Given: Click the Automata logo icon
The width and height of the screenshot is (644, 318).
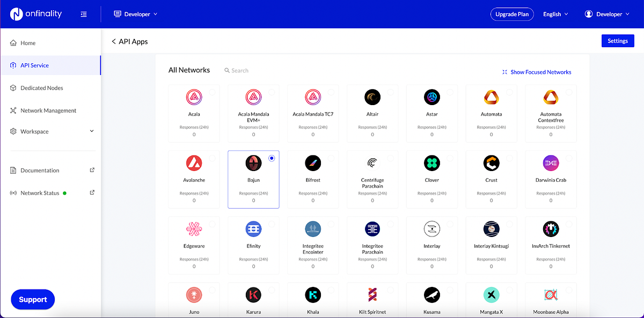Looking at the screenshot, I should 492,97.
